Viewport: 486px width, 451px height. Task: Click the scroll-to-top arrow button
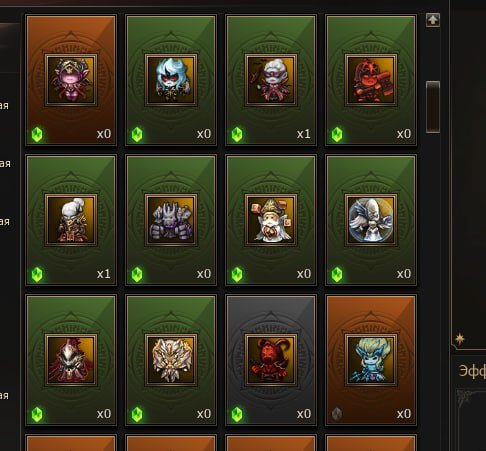pos(433,20)
